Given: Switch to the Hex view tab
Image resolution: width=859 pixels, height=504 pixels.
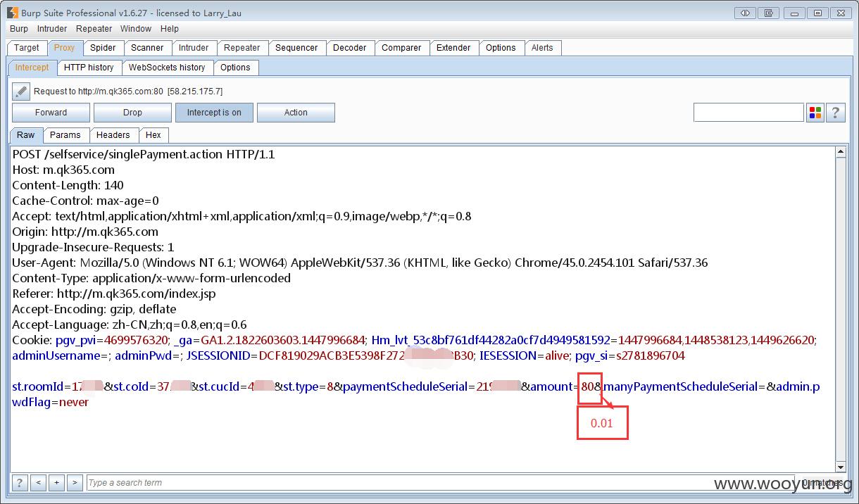Looking at the screenshot, I should [153, 135].
